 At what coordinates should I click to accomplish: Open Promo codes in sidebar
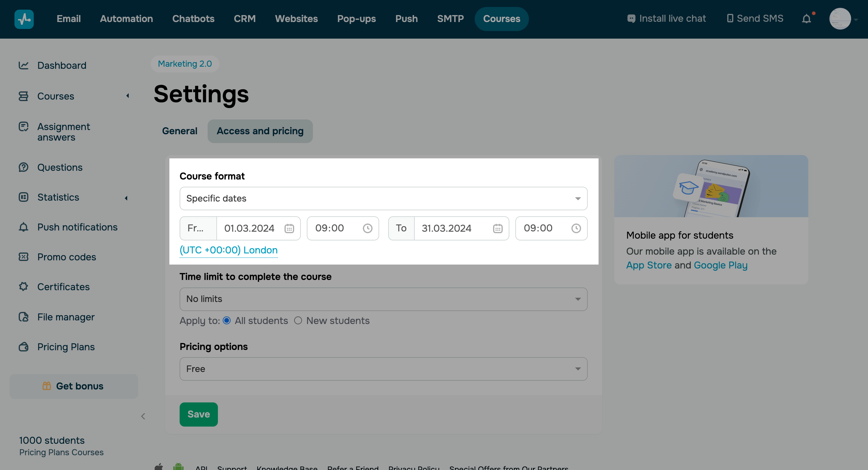[66, 257]
